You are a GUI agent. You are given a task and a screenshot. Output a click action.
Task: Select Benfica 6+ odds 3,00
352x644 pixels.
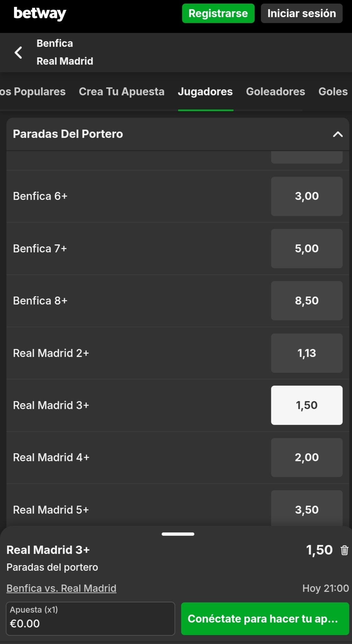[x=307, y=196]
